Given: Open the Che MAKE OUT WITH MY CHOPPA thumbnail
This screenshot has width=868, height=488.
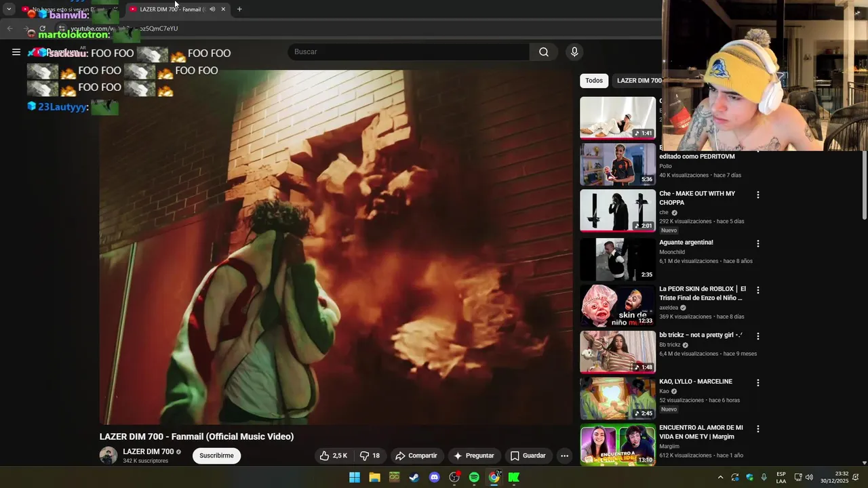Looking at the screenshot, I should click(618, 211).
